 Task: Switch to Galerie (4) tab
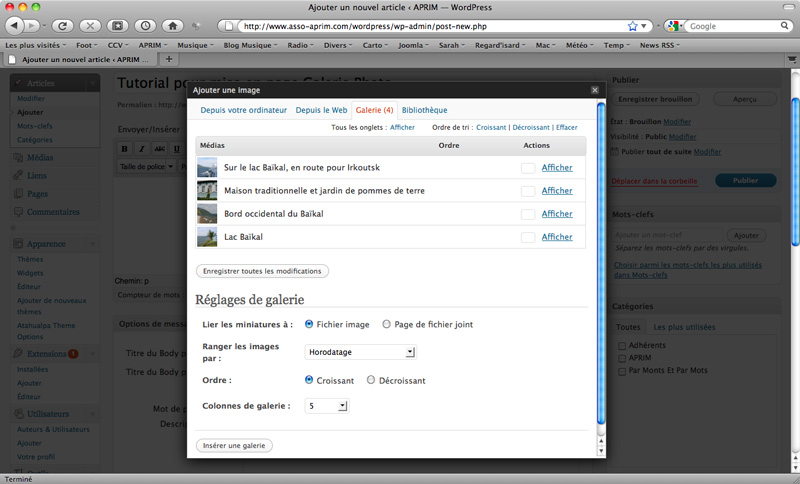click(x=374, y=110)
